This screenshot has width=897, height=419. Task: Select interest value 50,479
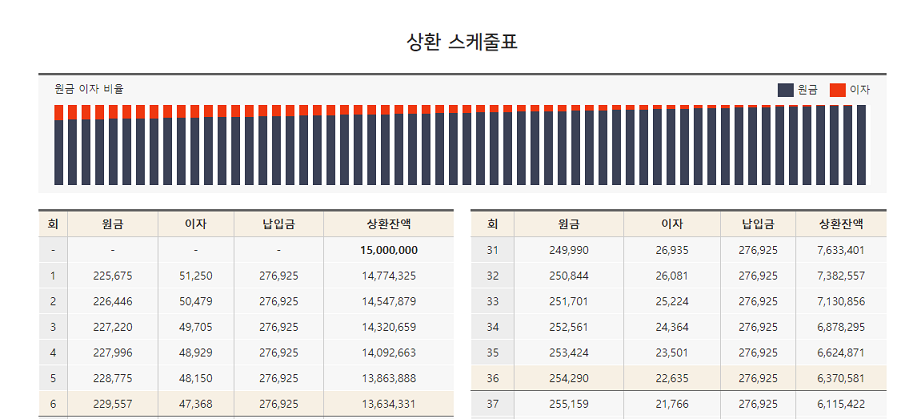click(196, 301)
